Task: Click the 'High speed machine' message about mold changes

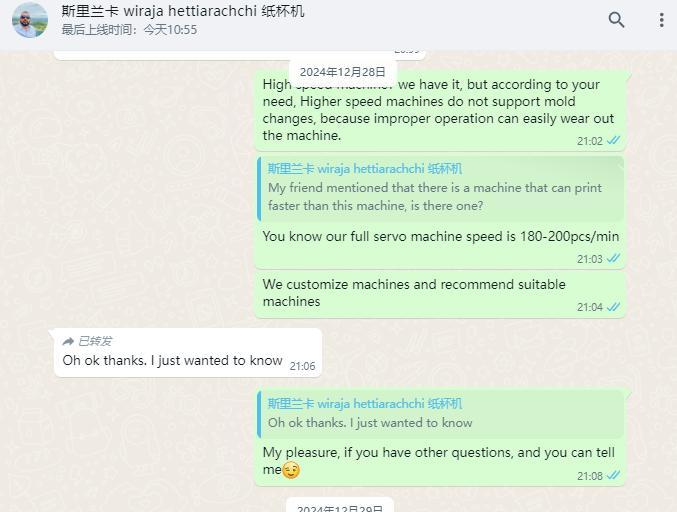Action: point(440,110)
